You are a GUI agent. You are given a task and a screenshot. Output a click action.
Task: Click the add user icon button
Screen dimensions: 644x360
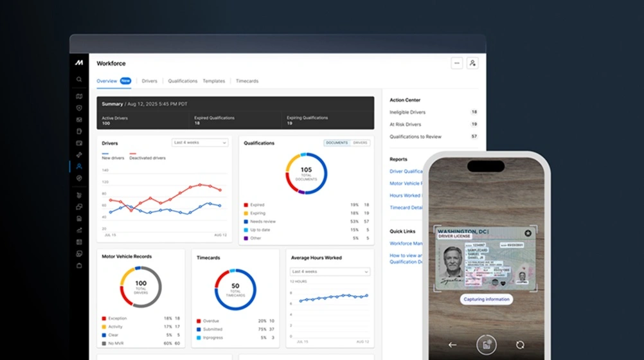pyautogui.click(x=472, y=63)
